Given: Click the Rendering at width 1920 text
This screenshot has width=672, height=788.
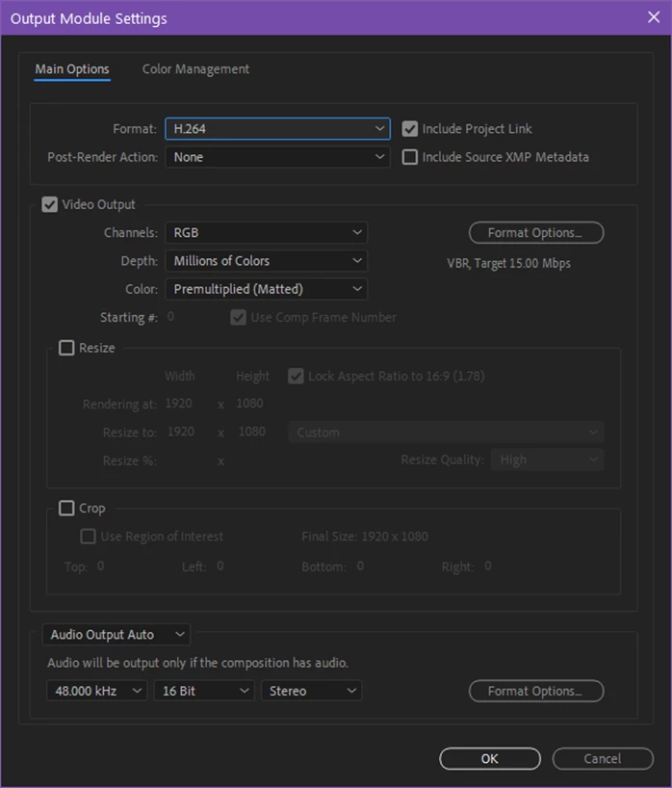Looking at the screenshot, I should 179,404.
